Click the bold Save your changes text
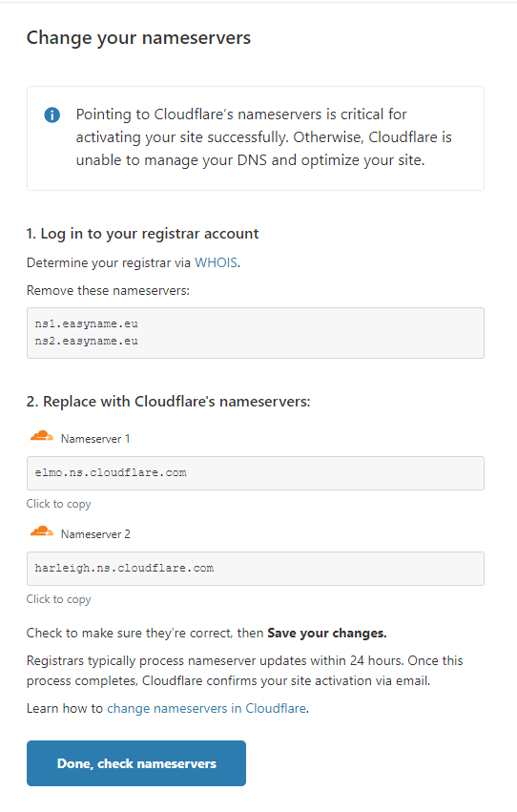The height and width of the screenshot is (812, 517). coord(326,633)
